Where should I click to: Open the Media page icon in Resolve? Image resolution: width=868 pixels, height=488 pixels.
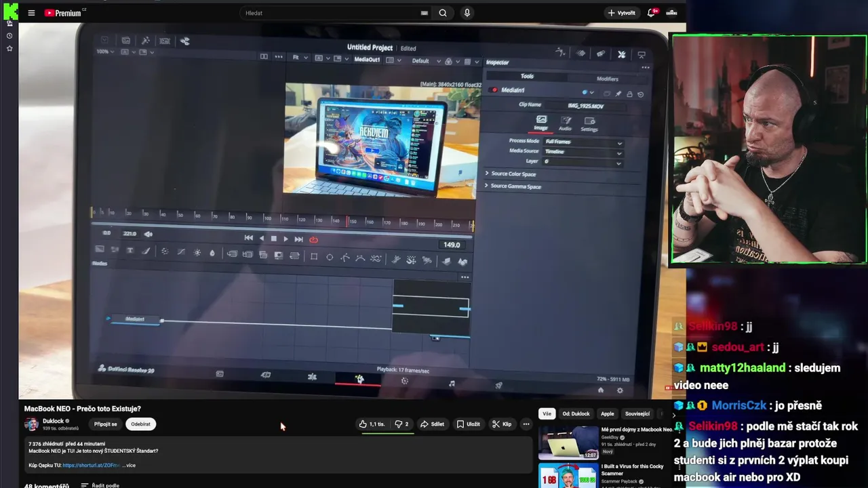[220, 374]
